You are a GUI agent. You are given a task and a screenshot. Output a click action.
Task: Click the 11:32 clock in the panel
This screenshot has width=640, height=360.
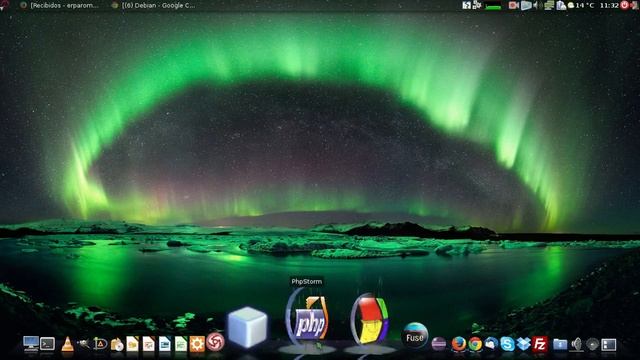[609, 5]
